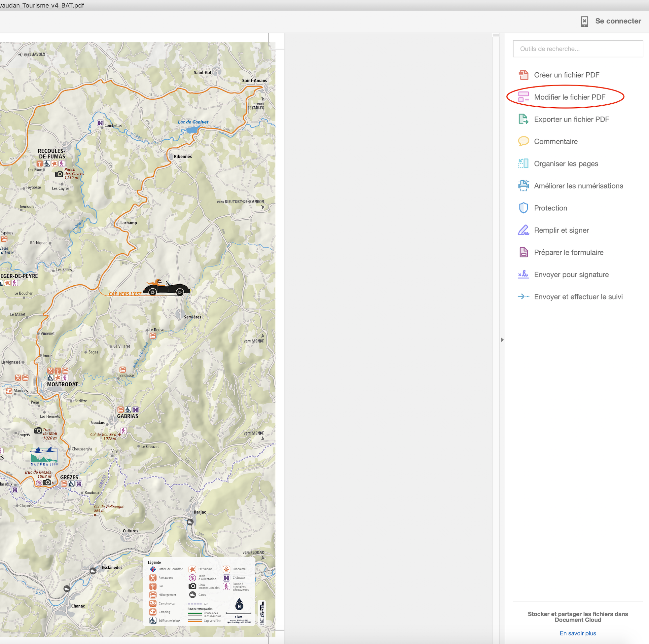This screenshot has width=649, height=644.
Task: Select the Commentaire tool label
Action: (556, 142)
